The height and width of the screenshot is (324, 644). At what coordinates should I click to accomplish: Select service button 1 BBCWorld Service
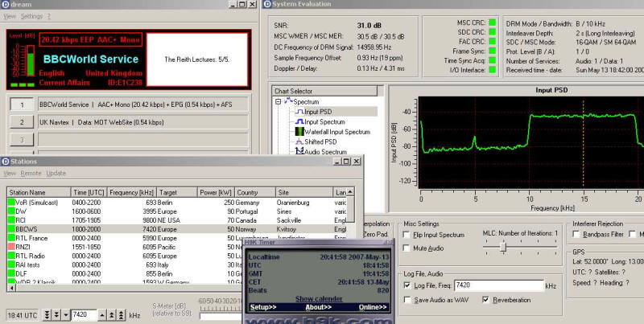tap(22, 105)
